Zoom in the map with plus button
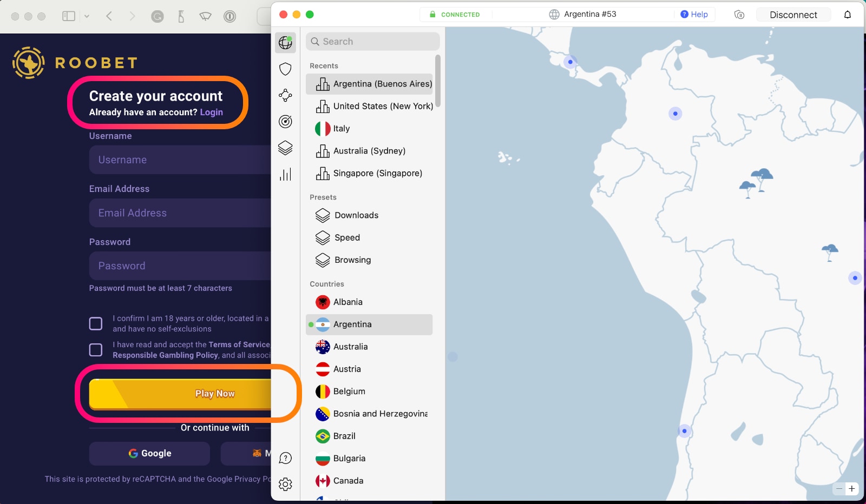Viewport: 866px width, 504px height. pos(852,489)
